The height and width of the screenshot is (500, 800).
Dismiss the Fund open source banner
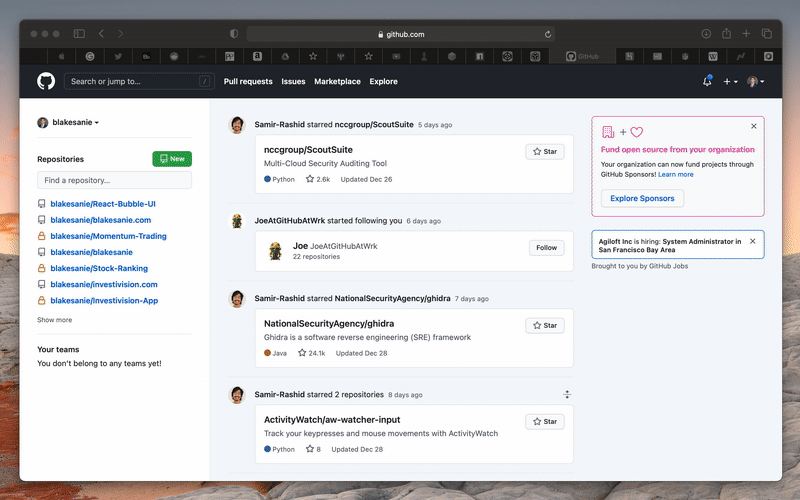[754, 126]
